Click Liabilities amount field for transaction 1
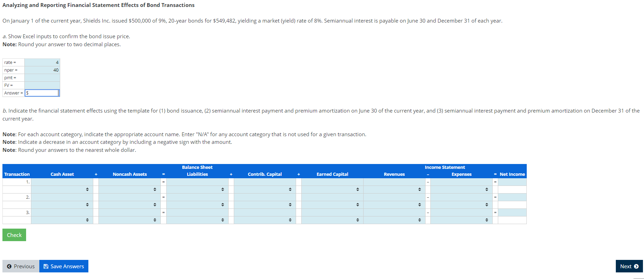The width and height of the screenshot is (644, 279). pyautogui.click(x=197, y=182)
